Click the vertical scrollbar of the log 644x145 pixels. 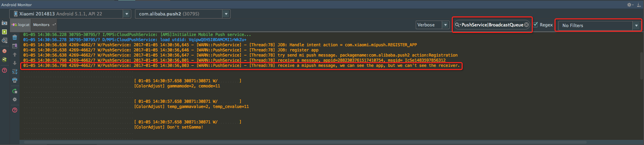[642, 66]
